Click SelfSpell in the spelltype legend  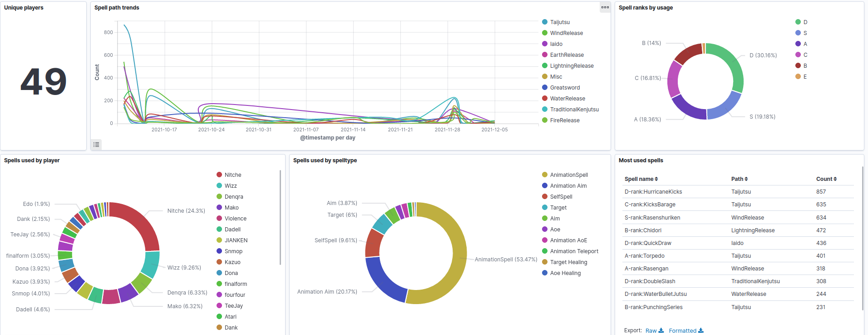point(561,197)
